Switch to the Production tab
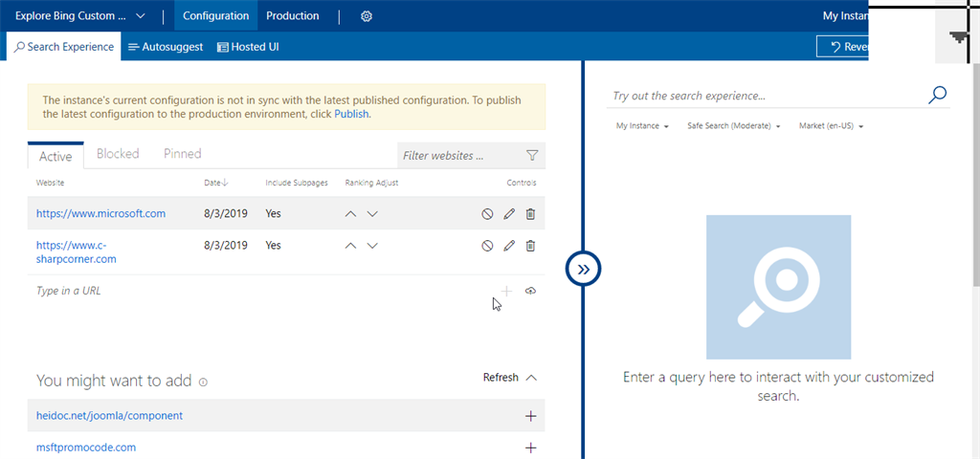 pyautogui.click(x=293, y=16)
